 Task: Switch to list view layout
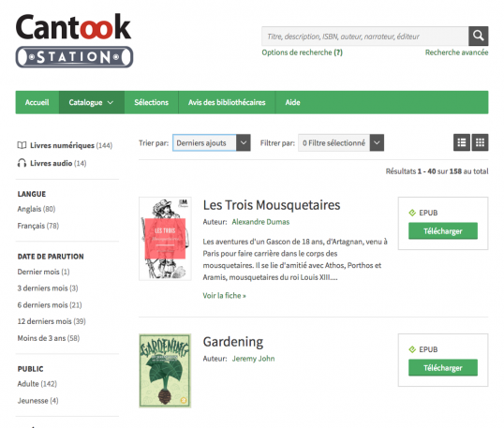click(462, 142)
